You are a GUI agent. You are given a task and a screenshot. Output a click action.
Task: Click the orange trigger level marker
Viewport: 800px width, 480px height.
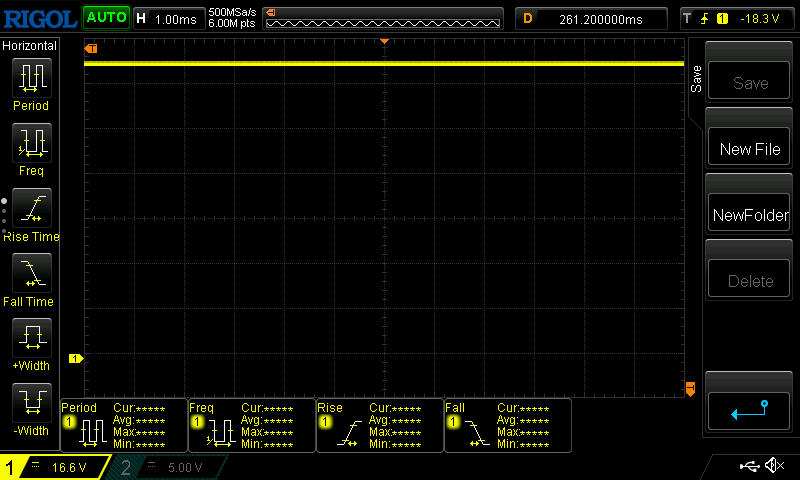tap(690, 388)
